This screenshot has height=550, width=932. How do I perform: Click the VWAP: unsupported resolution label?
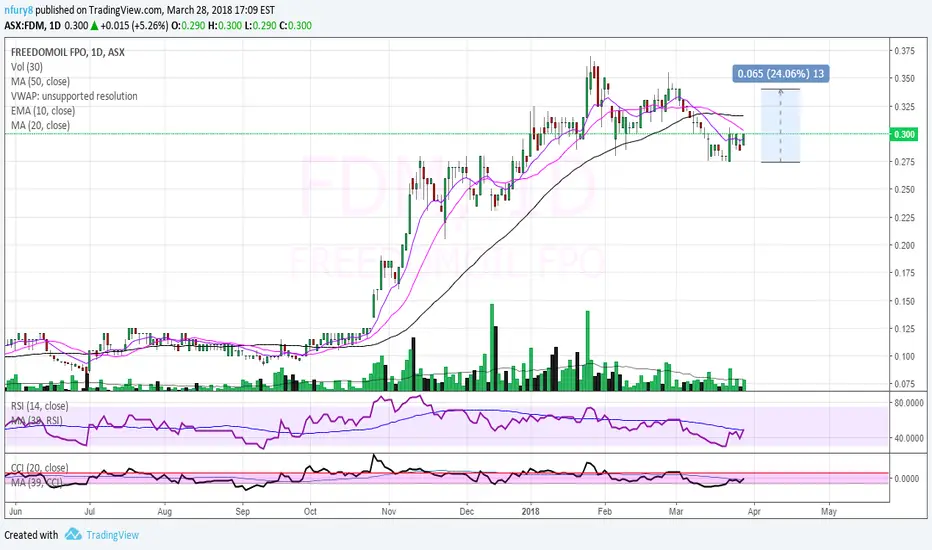point(74,96)
